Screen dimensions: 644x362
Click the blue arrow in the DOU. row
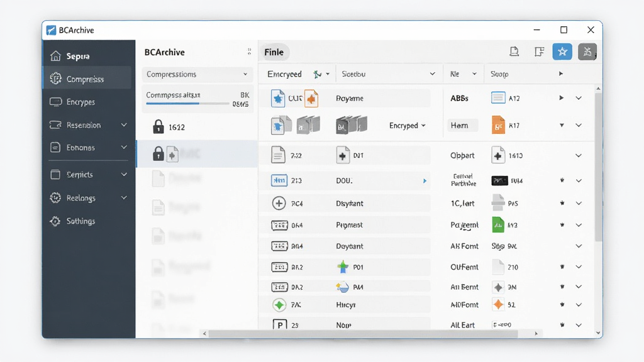[x=425, y=180]
